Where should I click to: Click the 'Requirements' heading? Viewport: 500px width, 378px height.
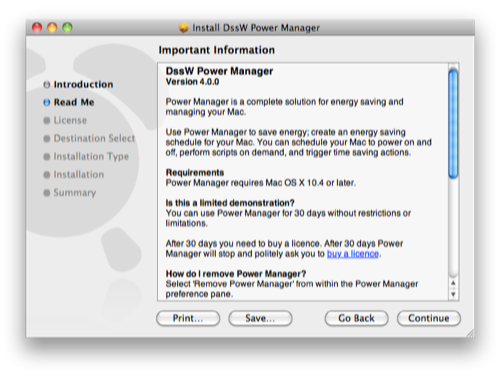coord(195,173)
